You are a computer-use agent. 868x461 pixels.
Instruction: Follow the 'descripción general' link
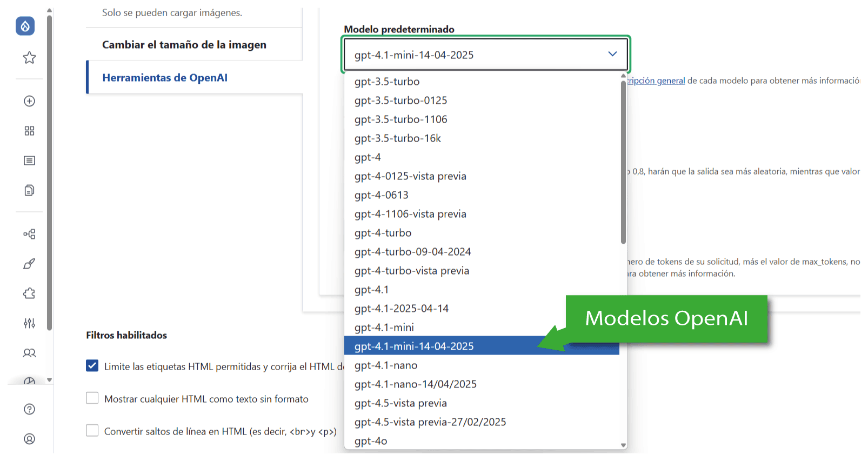(x=656, y=81)
